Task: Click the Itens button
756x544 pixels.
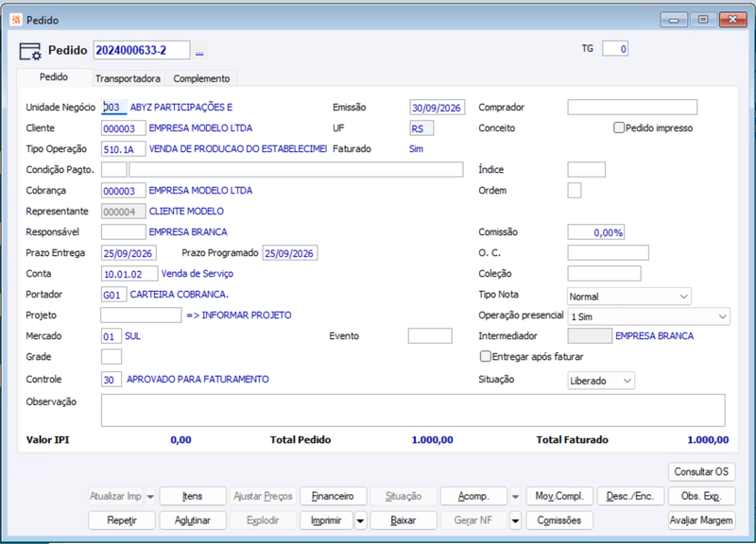Action: [x=193, y=496]
